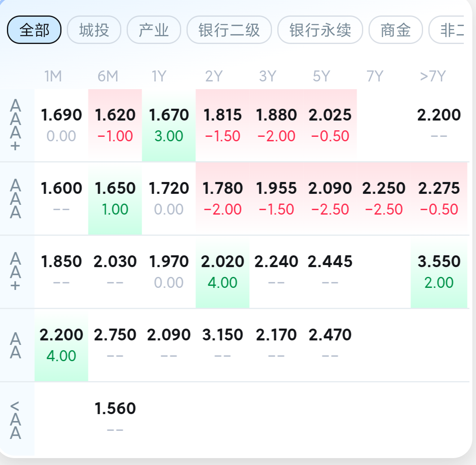This screenshot has height=465, width=476.
Task: Switch to the 产业 tab
Action: [154, 30]
